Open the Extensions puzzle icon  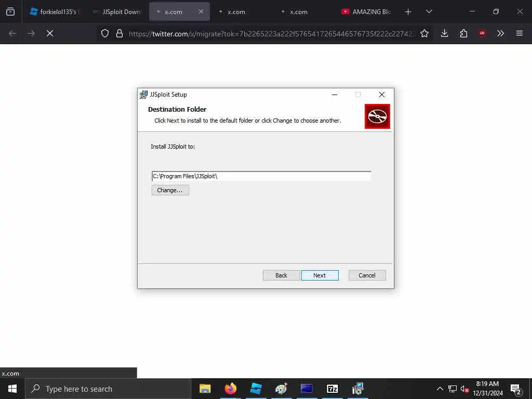pyautogui.click(x=463, y=33)
